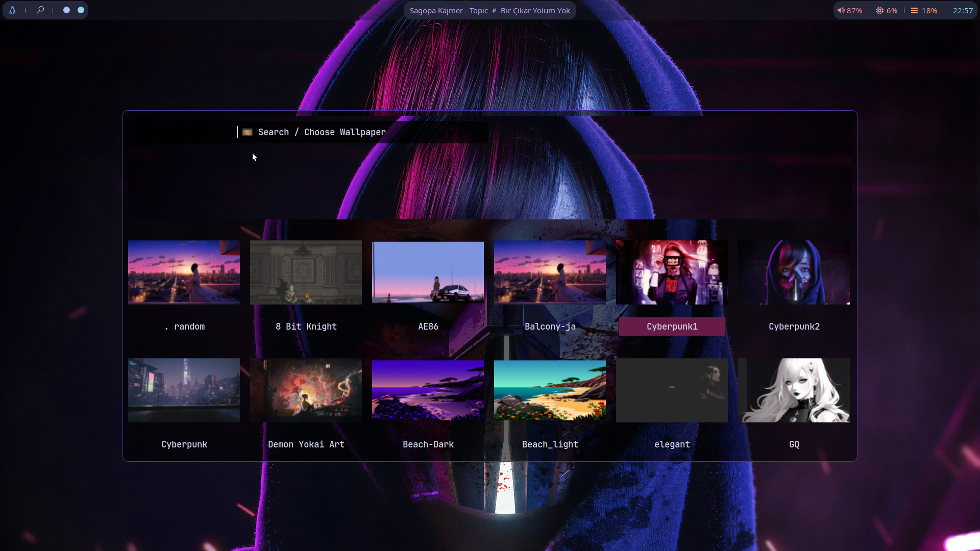The width and height of the screenshot is (980, 551).
Task: Choose the Demon Yokai Art wallpaper
Action: click(x=306, y=390)
